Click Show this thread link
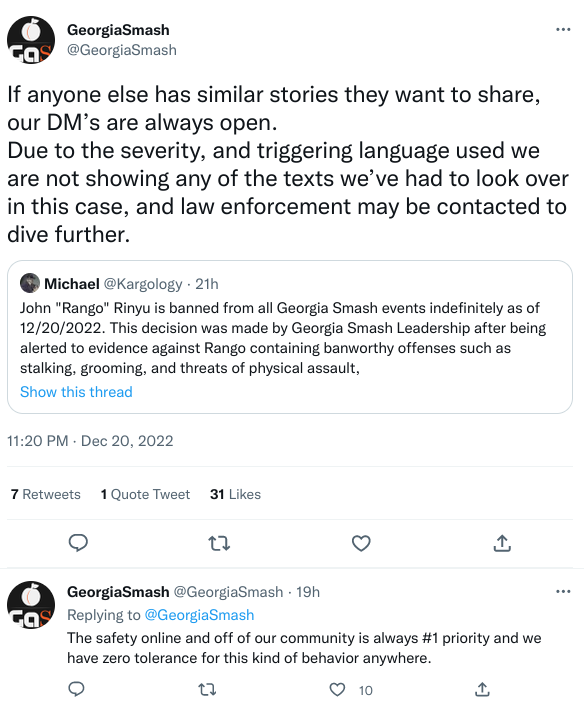Image resolution: width=584 pixels, height=709 pixels. [76, 392]
